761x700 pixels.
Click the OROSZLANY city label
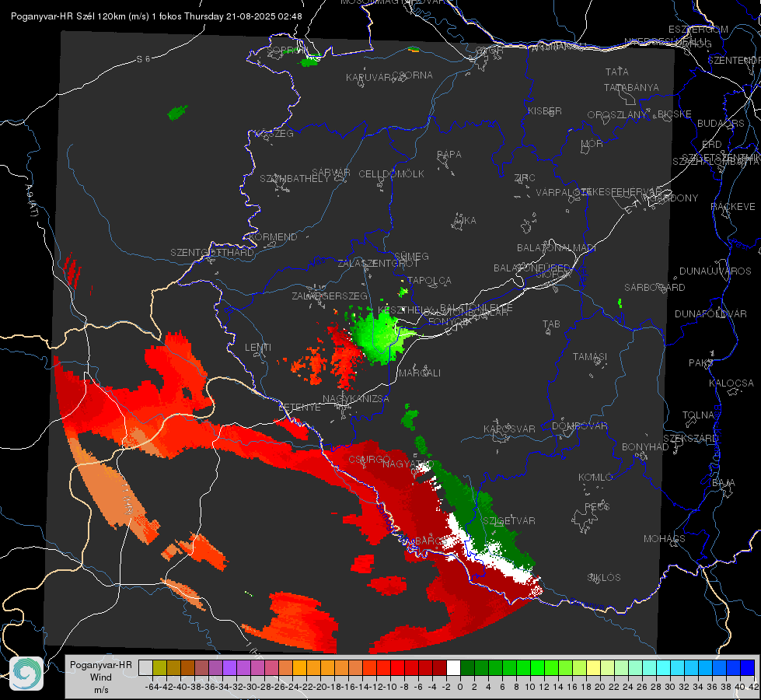coord(617,114)
